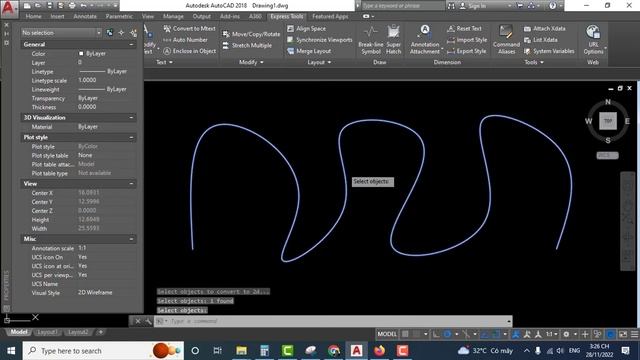This screenshot has height=360, width=640.
Task: Open the Home ribbon tab
Action: click(33, 16)
